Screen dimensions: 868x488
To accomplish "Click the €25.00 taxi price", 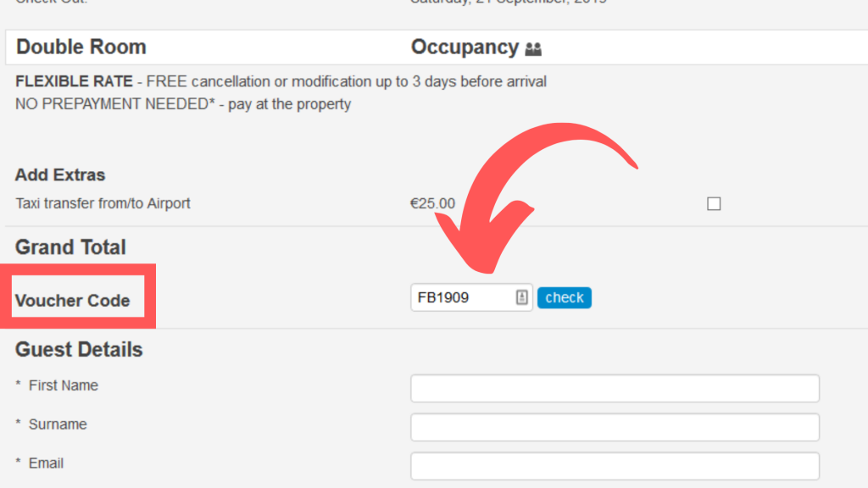I will (x=432, y=203).
